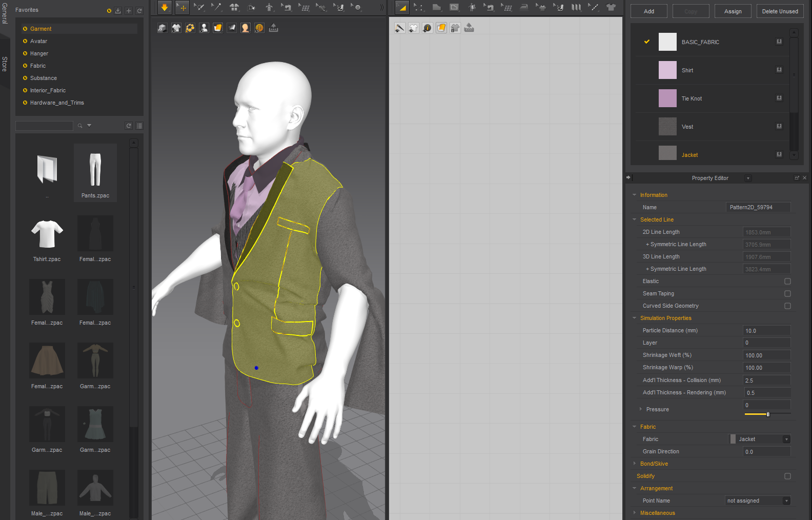This screenshot has width=812, height=520.
Task: Choose the steam iron tool
Action: pyautogui.click(x=524, y=7)
